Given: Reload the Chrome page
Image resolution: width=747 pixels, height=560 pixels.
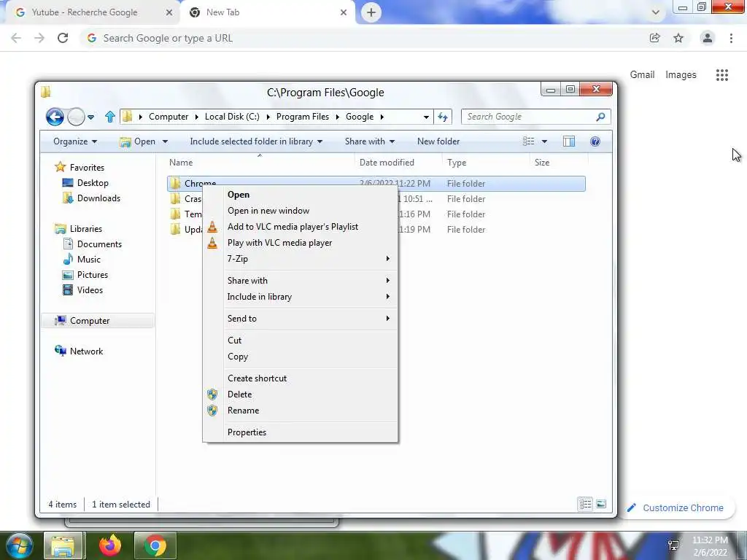Looking at the screenshot, I should pos(63,38).
